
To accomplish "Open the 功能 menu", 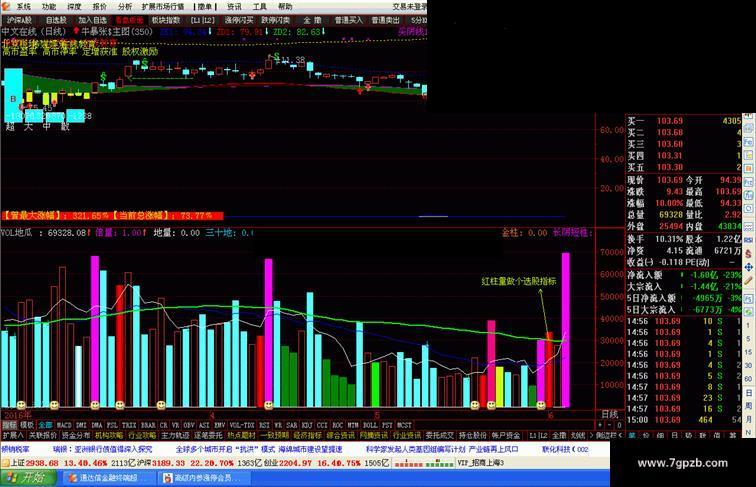I will [48, 7].
